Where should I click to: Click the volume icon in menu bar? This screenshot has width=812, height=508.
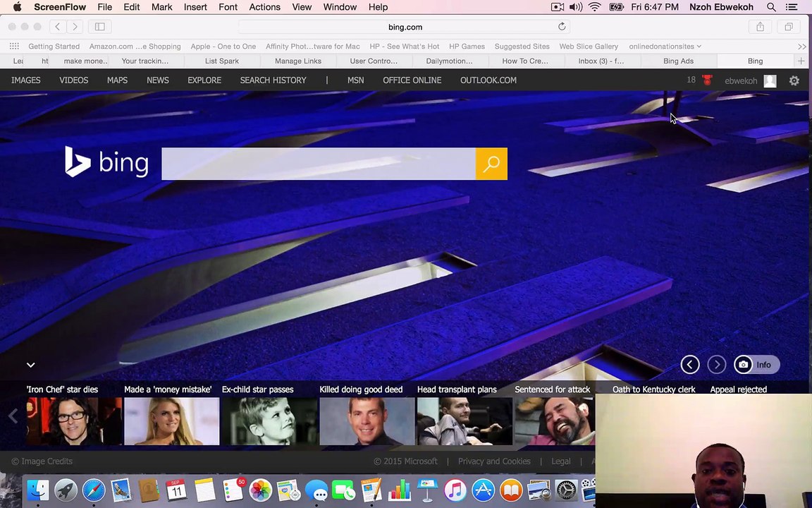pos(575,7)
